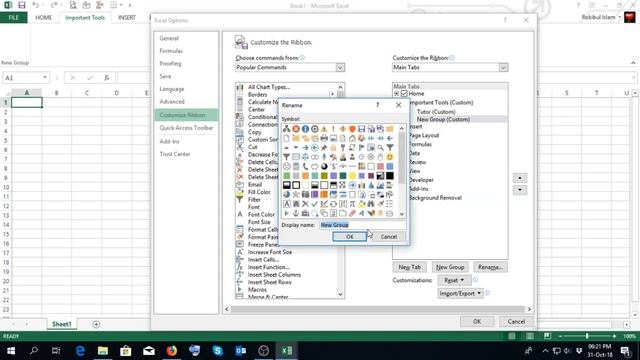Expand the Home tab tree node

[397, 94]
